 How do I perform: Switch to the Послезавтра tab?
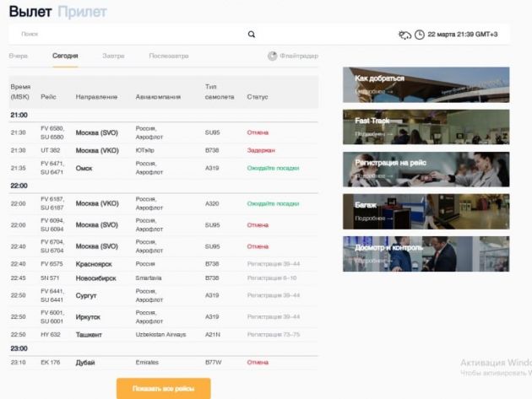[x=169, y=56]
